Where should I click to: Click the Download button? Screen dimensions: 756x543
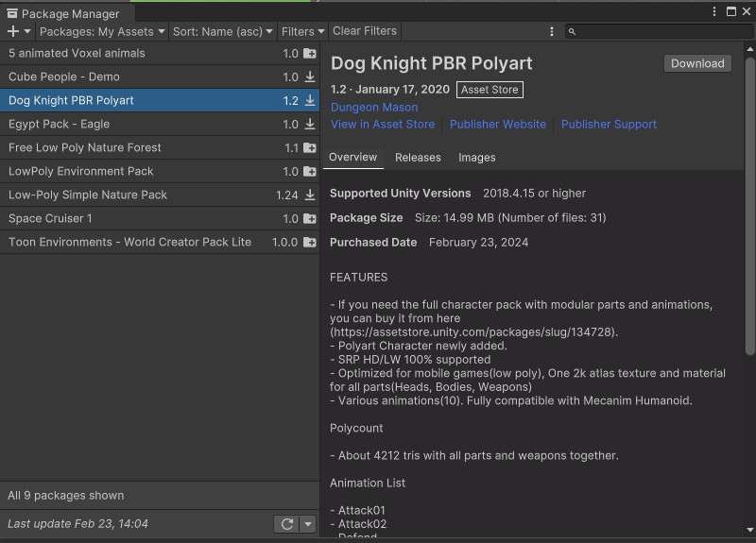[697, 63]
